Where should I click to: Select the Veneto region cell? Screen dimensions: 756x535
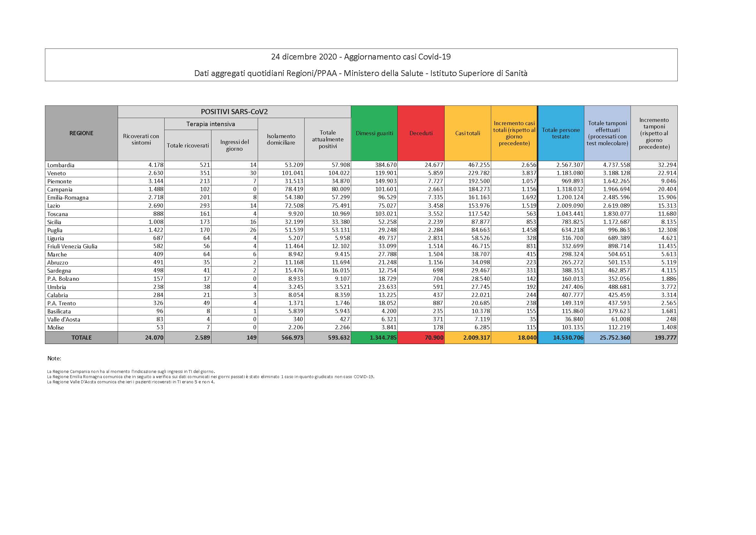point(57,173)
